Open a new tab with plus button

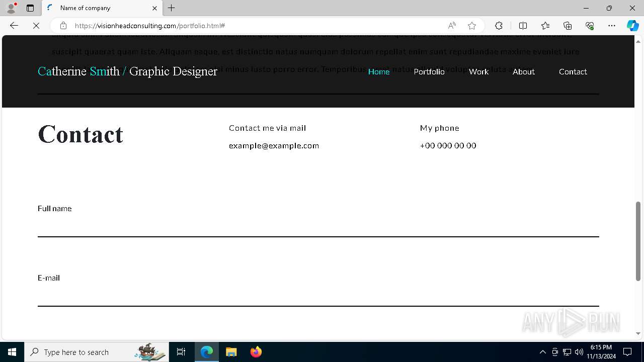coord(172,8)
